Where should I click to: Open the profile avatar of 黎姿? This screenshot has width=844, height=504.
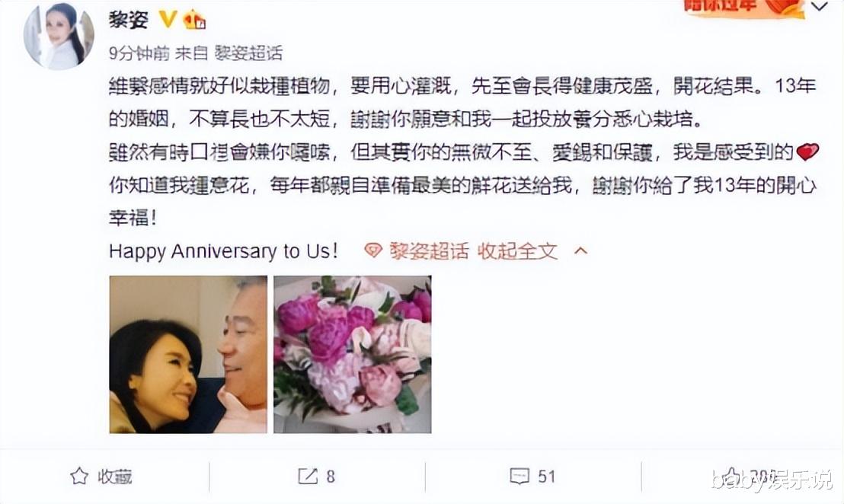58,36
